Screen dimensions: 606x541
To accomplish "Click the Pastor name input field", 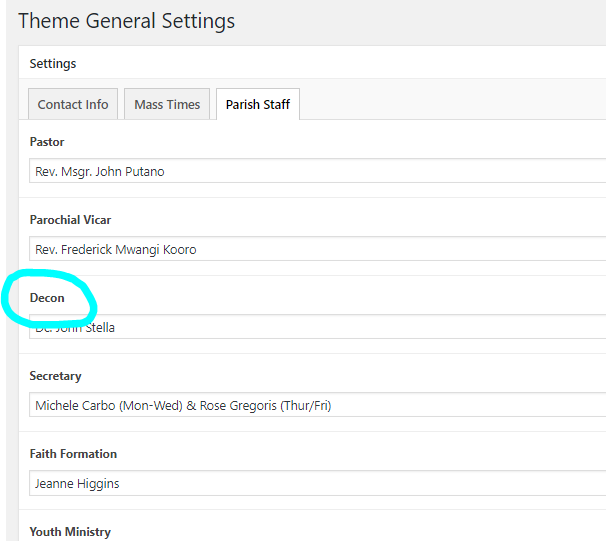I will click(x=318, y=171).
